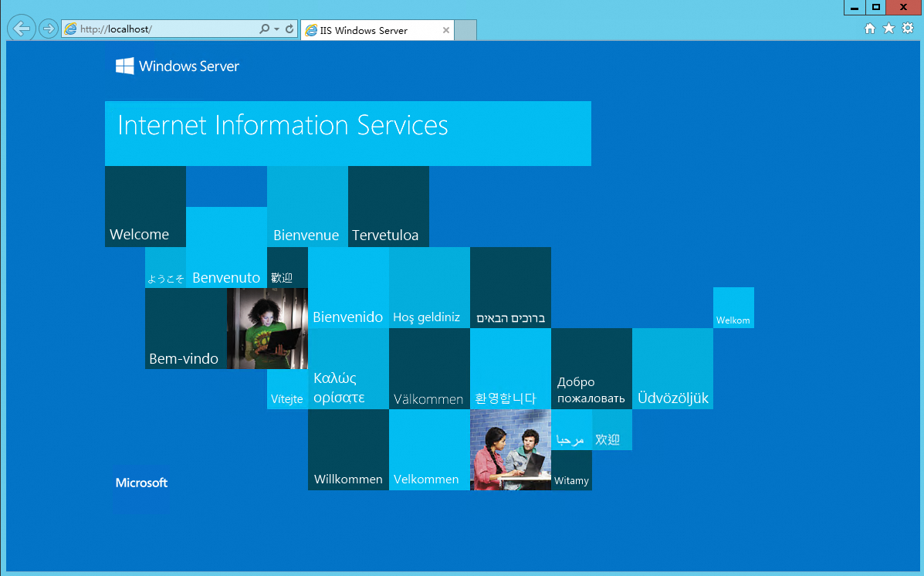Image resolution: width=924 pixels, height=576 pixels.
Task: Open the Home page icon
Action: click(x=870, y=29)
